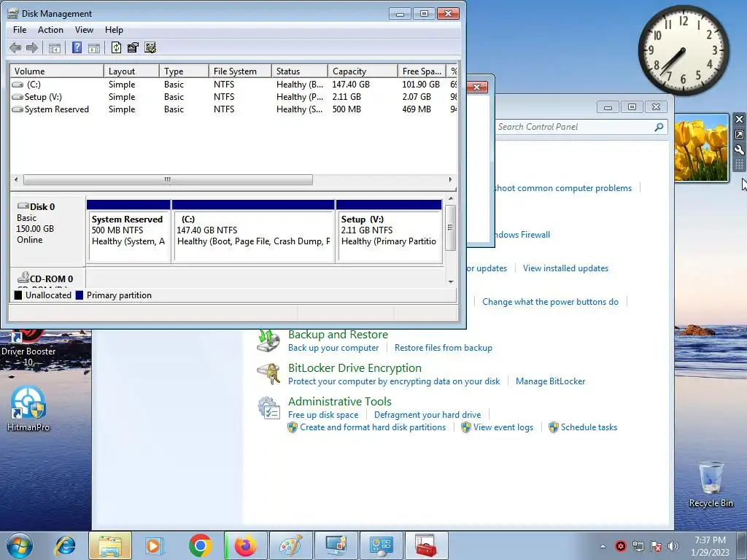747x560 pixels.
Task: Click the volume list horizontal scrollbar thumb
Action: (168, 179)
